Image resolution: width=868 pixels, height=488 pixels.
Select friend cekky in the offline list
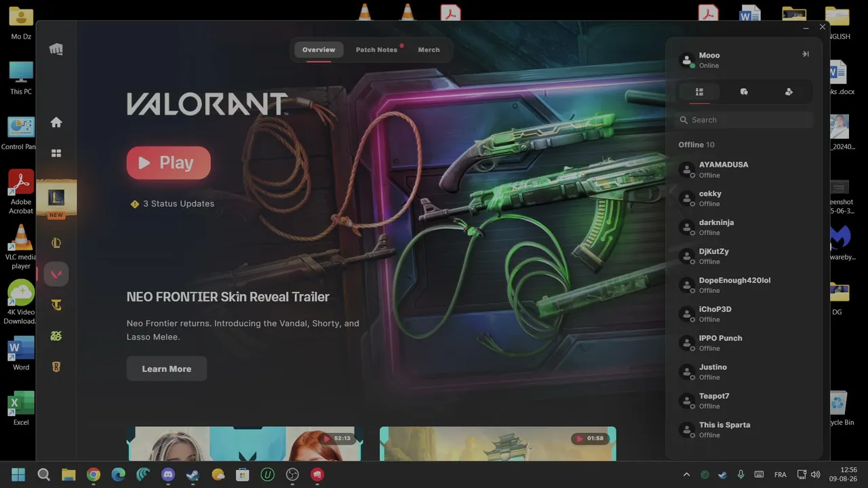(x=744, y=199)
